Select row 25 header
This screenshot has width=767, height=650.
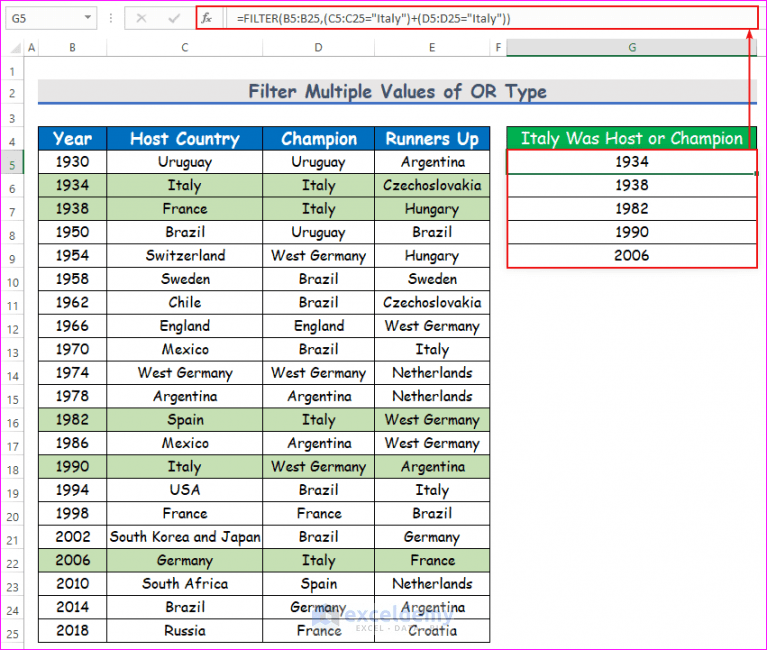tap(12, 633)
